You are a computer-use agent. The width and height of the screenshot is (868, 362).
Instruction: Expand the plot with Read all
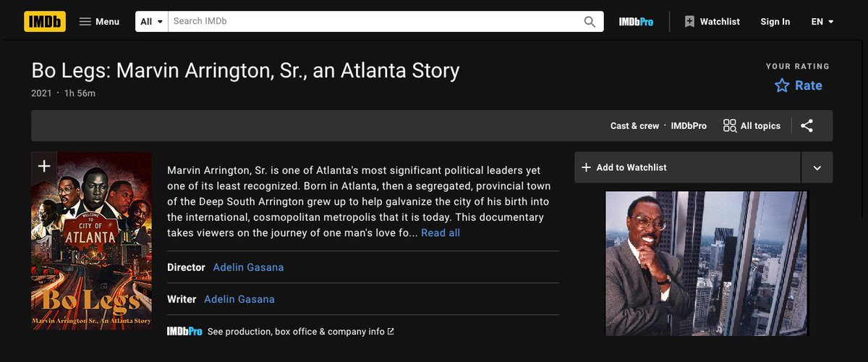click(441, 232)
